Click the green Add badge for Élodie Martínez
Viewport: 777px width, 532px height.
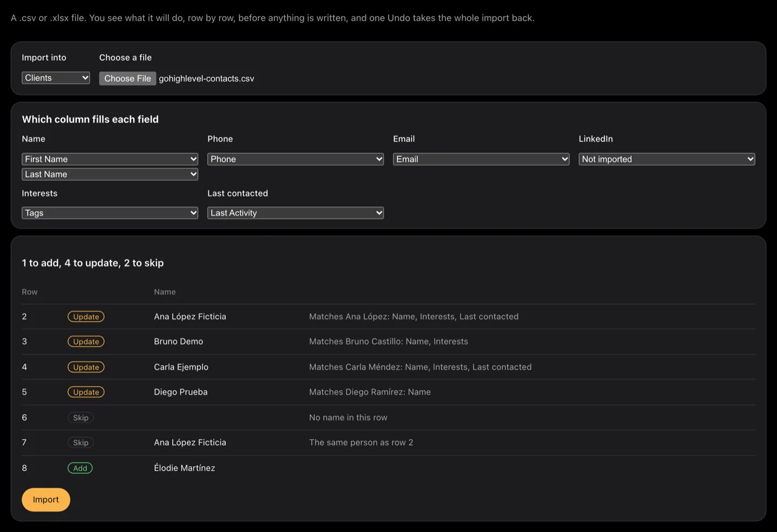click(80, 468)
